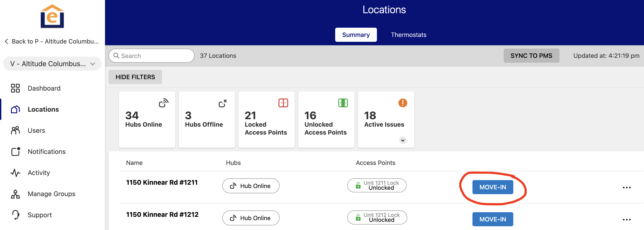
Task: Click the Hubs Offline icon on card
Action: (223, 103)
